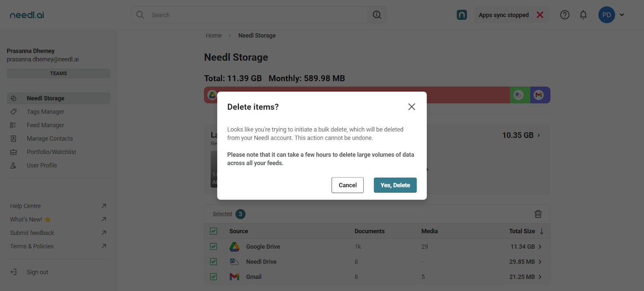Image resolution: width=644 pixels, height=291 pixels.
Task: Click the Needl Storage breadcrumb
Action: click(257, 35)
